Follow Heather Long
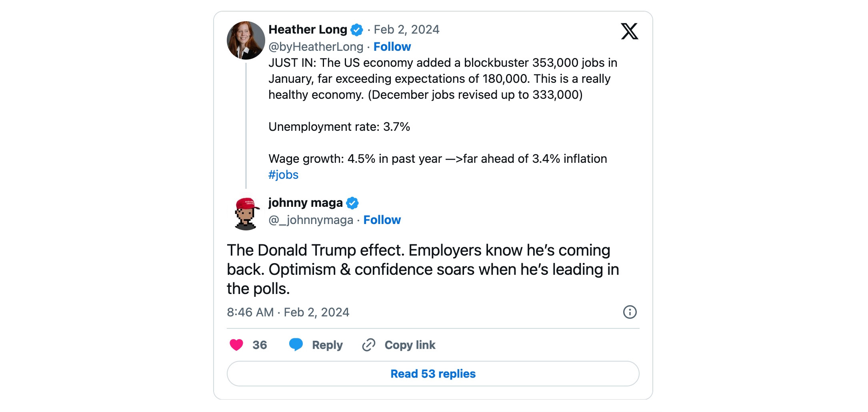Image resolution: width=868 pixels, height=412 pixels. click(x=392, y=46)
